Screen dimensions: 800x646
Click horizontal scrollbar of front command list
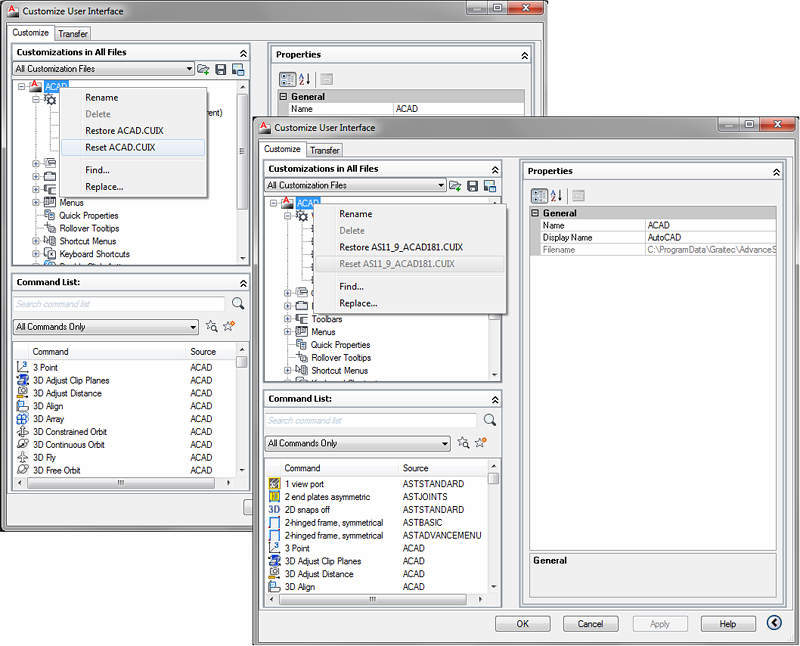(375, 599)
